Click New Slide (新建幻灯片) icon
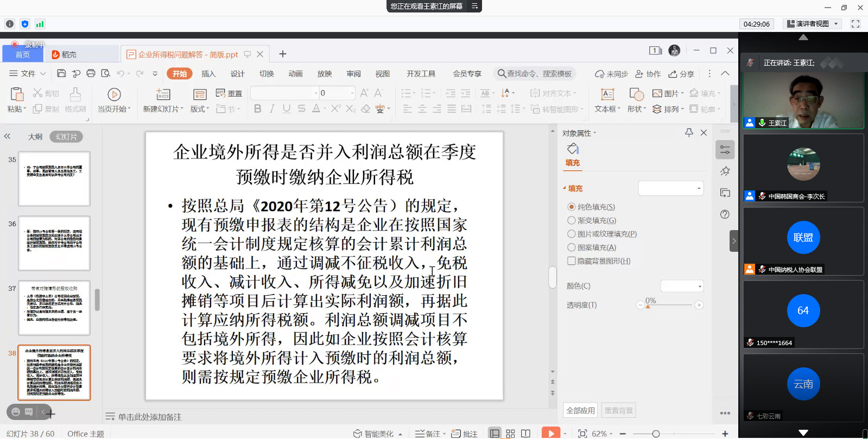Image resolution: width=868 pixels, height=439 pixels. click(x=163, y=94)
